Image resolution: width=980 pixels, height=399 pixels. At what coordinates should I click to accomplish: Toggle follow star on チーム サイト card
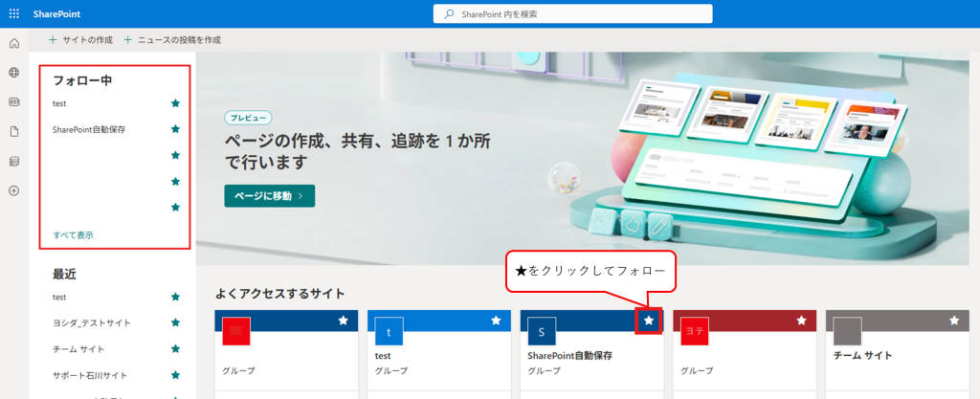(954, 321)
